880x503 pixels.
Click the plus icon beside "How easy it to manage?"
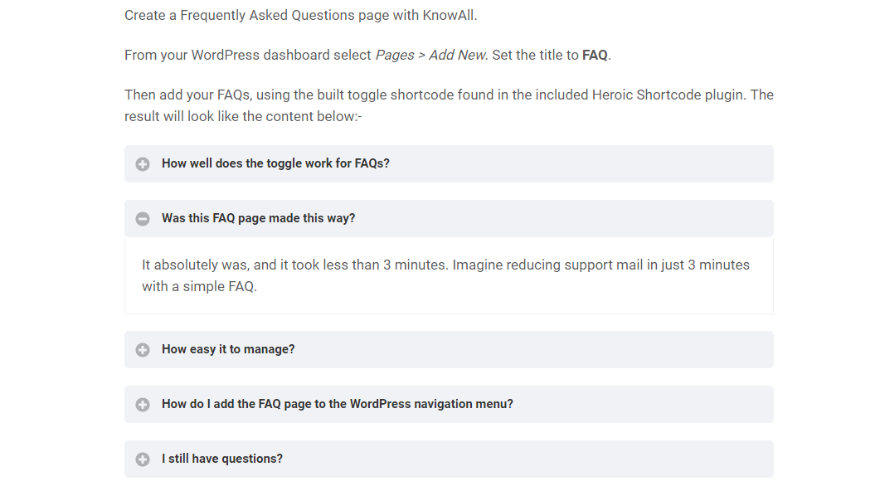coord(143,350)
